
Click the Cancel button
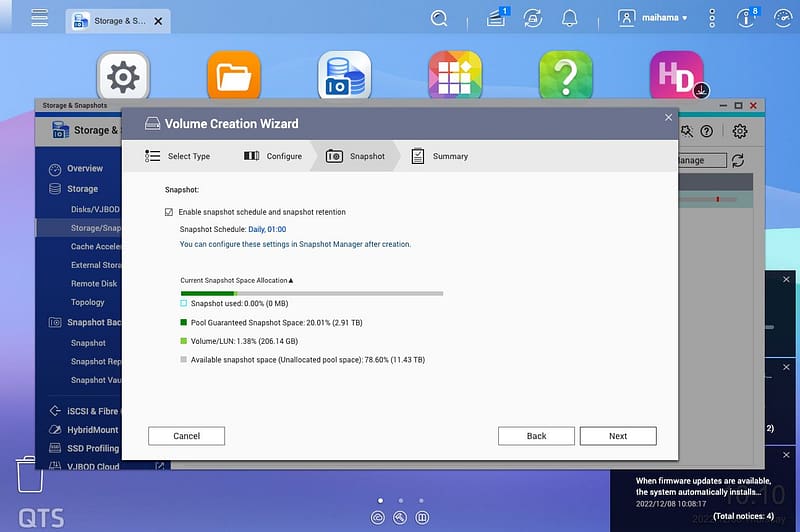[186, 436]
